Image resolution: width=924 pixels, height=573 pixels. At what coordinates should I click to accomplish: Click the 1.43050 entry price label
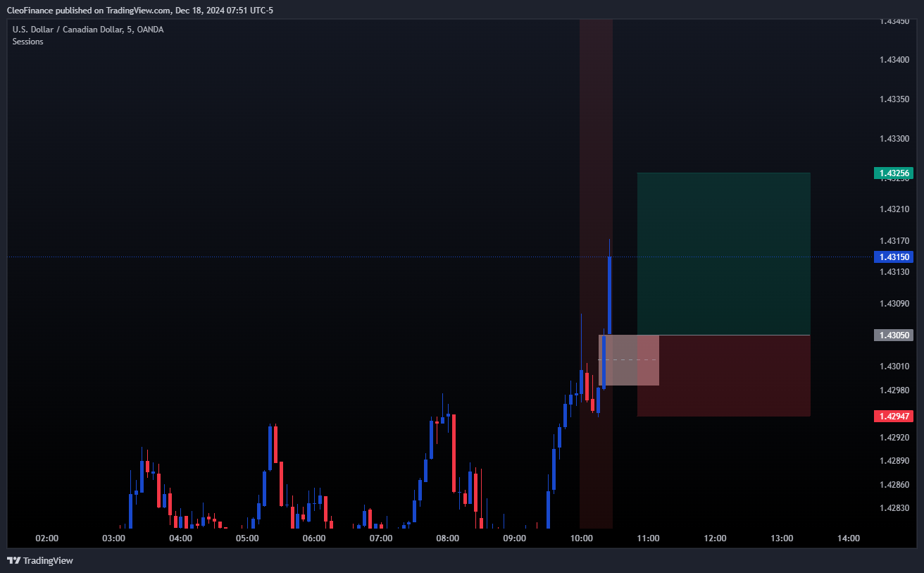click(893, 335)
